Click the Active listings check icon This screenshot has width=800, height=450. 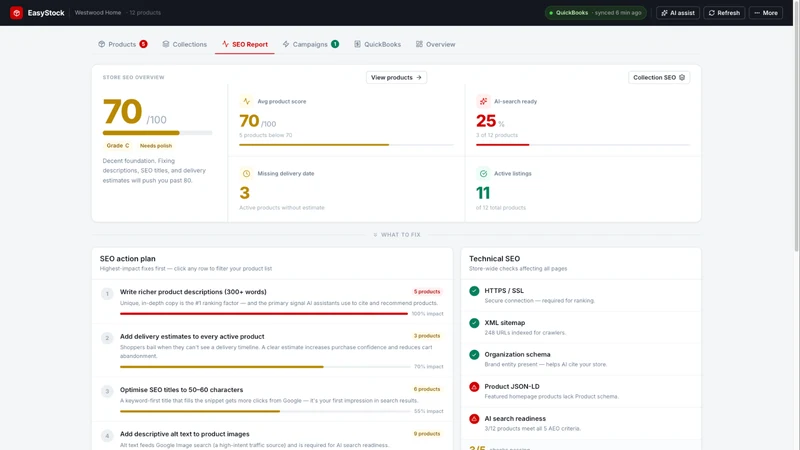point(483,173)
